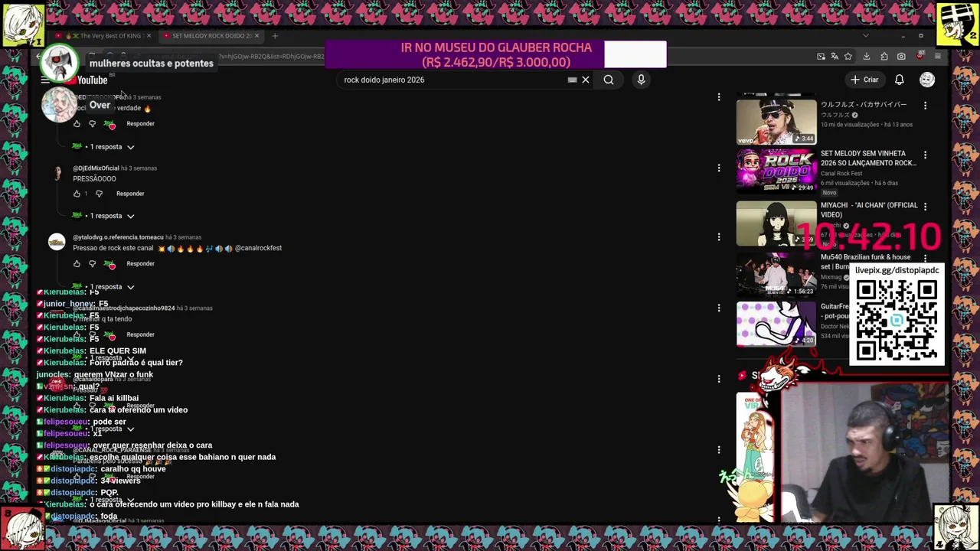The width and height of the screenshot is (980, 551).
Task: Dislike the PRESSÃOOOO comment
Action: [x=99, y=194]
